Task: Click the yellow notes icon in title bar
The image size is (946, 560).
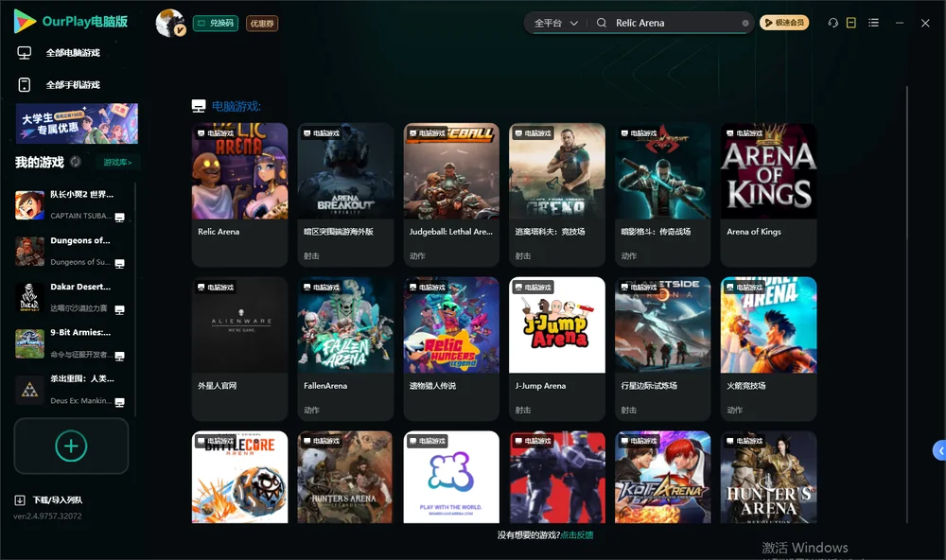Action: [x=851, y=23]
